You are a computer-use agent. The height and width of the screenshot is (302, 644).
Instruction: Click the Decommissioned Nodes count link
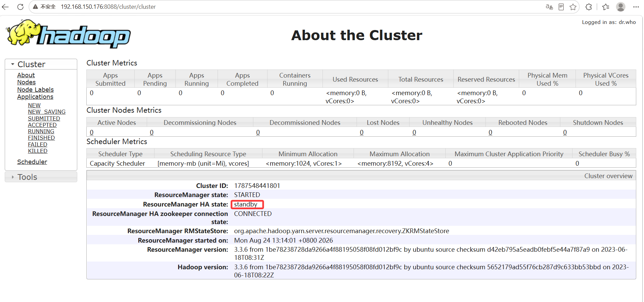pyautogui.click(x=258, y=132)
